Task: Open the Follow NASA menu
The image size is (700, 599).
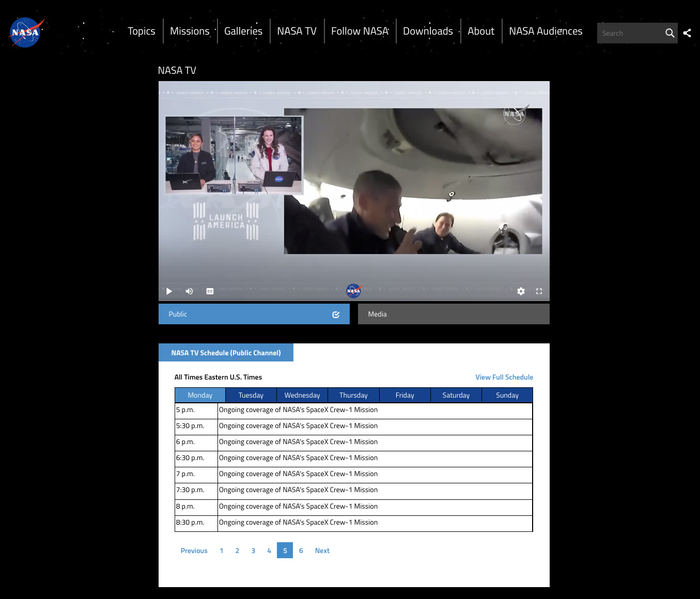Action: pyautogui.click(x=360, y=31)
